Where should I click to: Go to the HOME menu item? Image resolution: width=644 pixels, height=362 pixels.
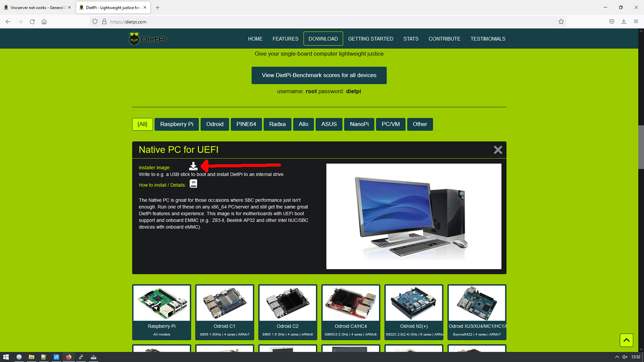point(255,39)
